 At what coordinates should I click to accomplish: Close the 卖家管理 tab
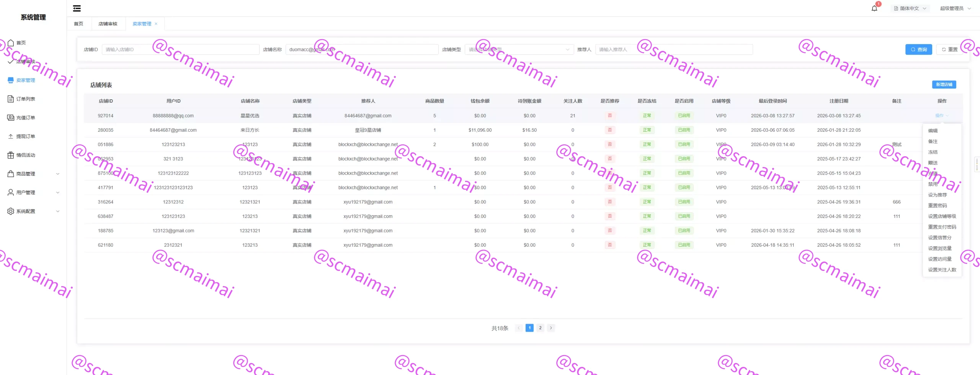tap(156, 24)
